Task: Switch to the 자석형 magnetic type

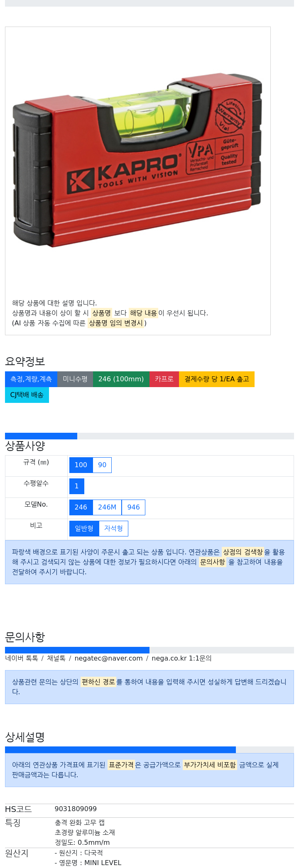Action: 113,529
